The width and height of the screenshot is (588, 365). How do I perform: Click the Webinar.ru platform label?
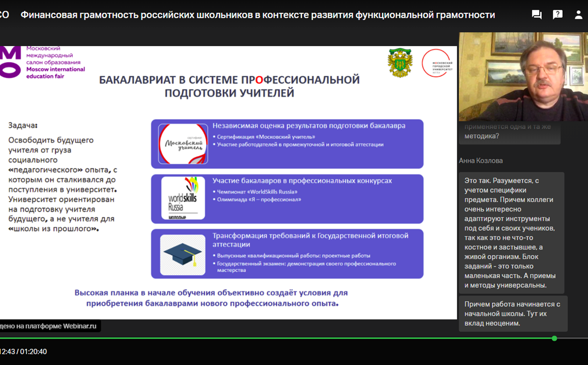[x=49, y=326]
